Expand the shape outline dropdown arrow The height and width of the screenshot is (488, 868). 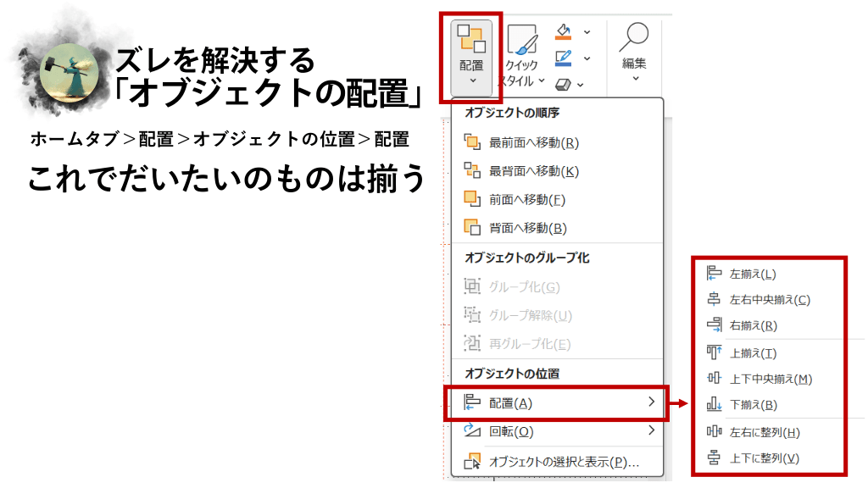tap(587, 59)
